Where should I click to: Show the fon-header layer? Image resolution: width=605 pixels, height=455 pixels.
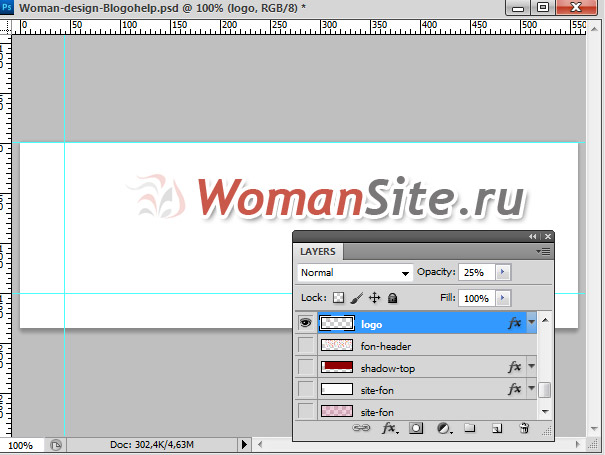point(306,345)
